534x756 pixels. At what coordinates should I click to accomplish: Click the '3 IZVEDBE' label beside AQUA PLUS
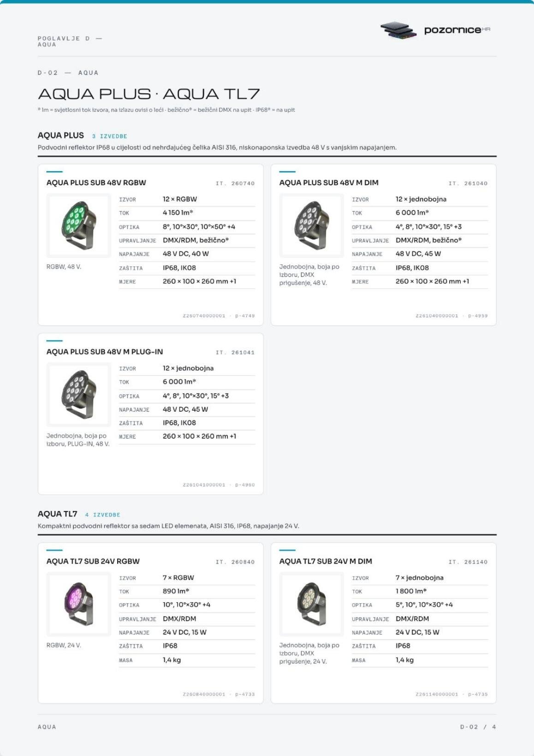110,136
